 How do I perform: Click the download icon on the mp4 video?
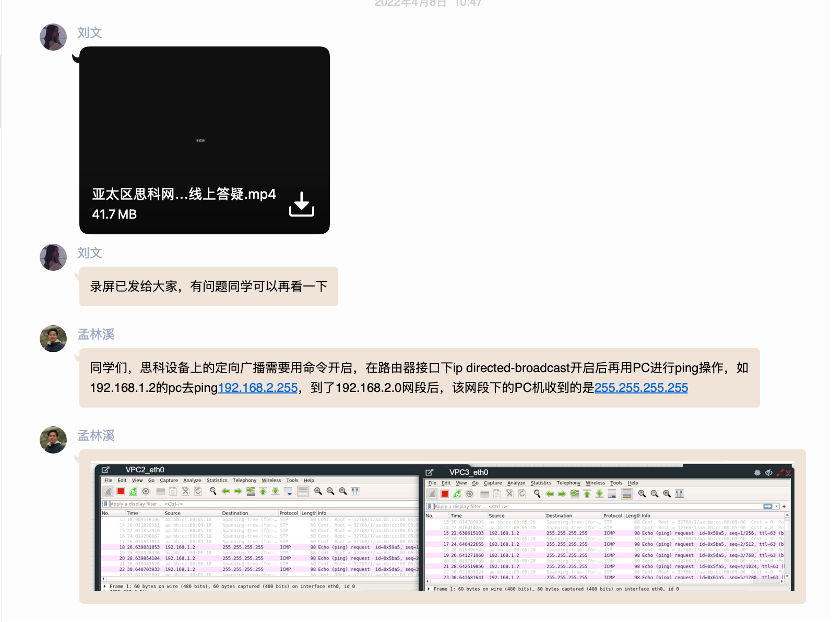click(x=301, y=204)
